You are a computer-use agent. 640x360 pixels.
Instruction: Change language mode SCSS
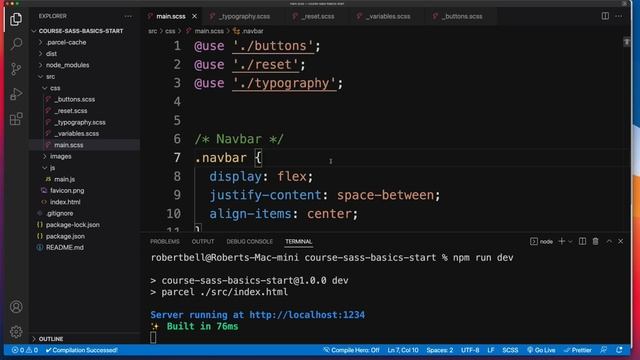click(x=510, y=350)
